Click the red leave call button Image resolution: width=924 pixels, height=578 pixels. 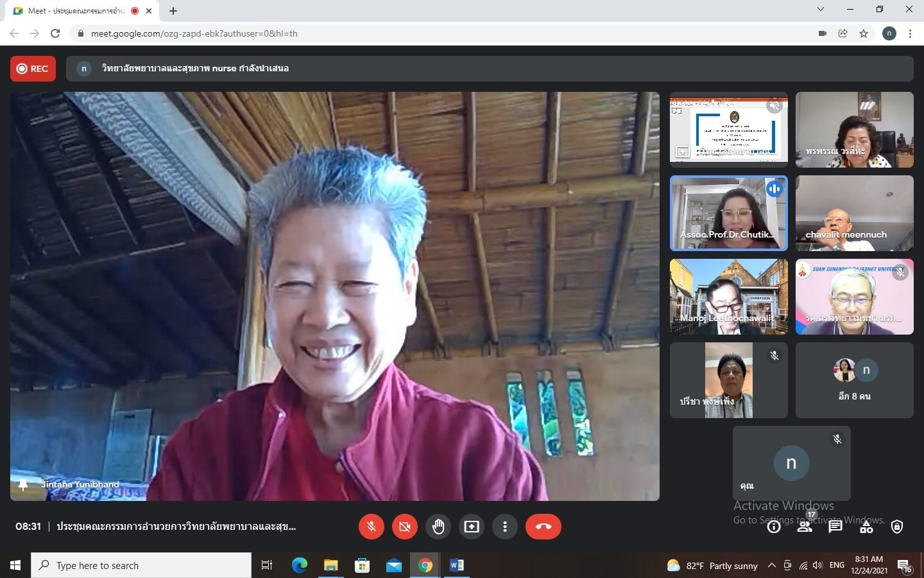coord(543,527)
